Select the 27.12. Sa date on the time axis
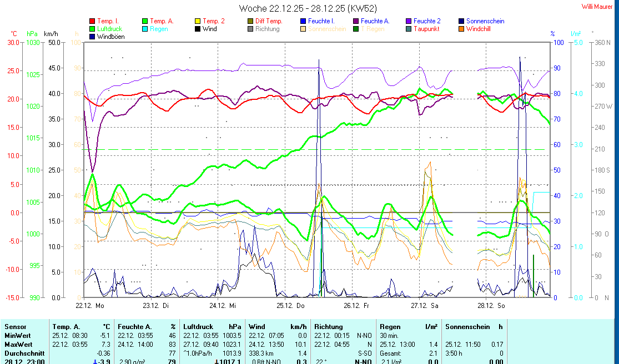Image resolution: width=619 pixels, height=364 pixels. pos(425,306)
